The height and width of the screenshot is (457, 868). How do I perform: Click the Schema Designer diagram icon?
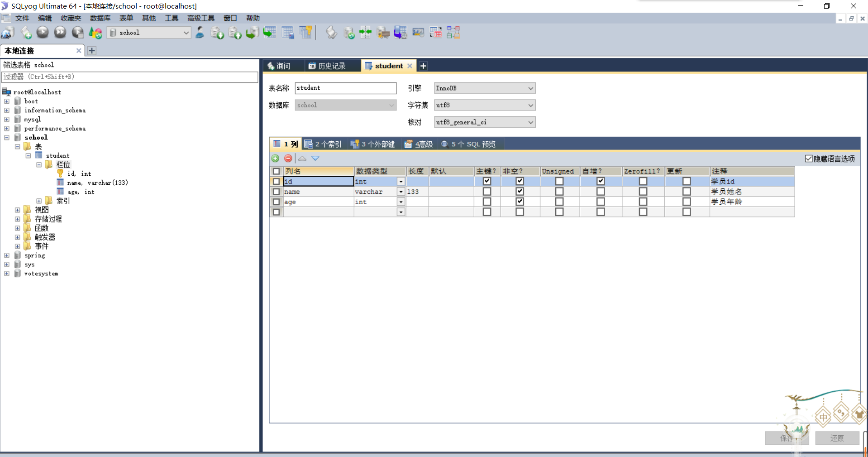(453, 33)
